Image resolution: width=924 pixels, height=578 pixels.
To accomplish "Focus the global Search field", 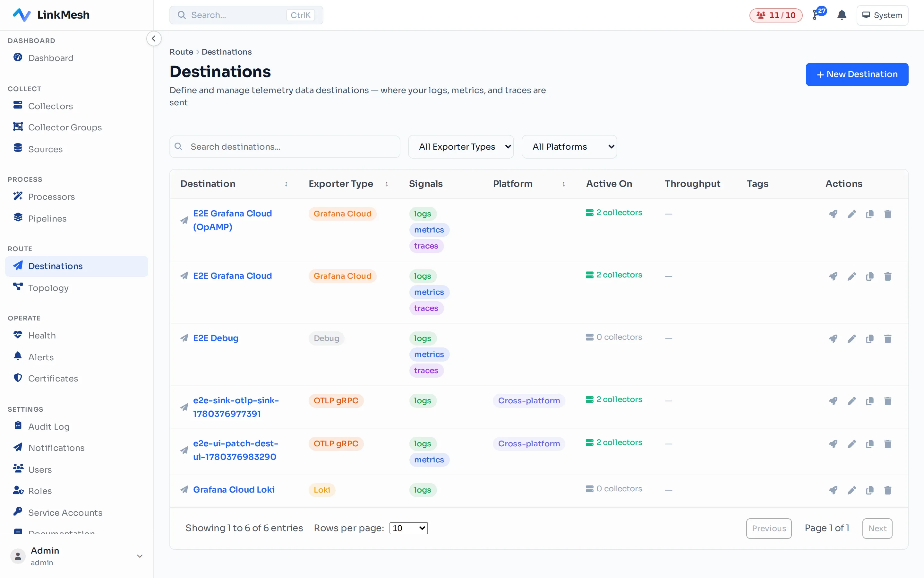I will tap(246, 15).
